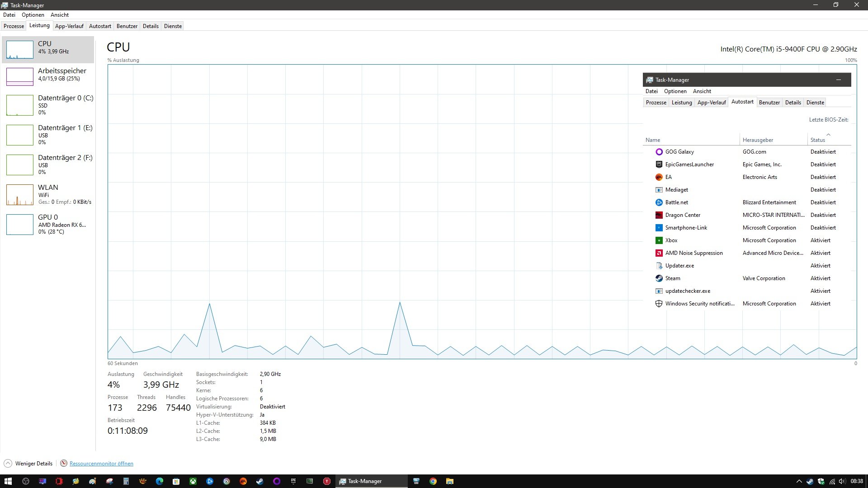
Task: Select Datenträger 1 (E:) in sidebar
Action: pyautogui.click(x=48, y=135)
